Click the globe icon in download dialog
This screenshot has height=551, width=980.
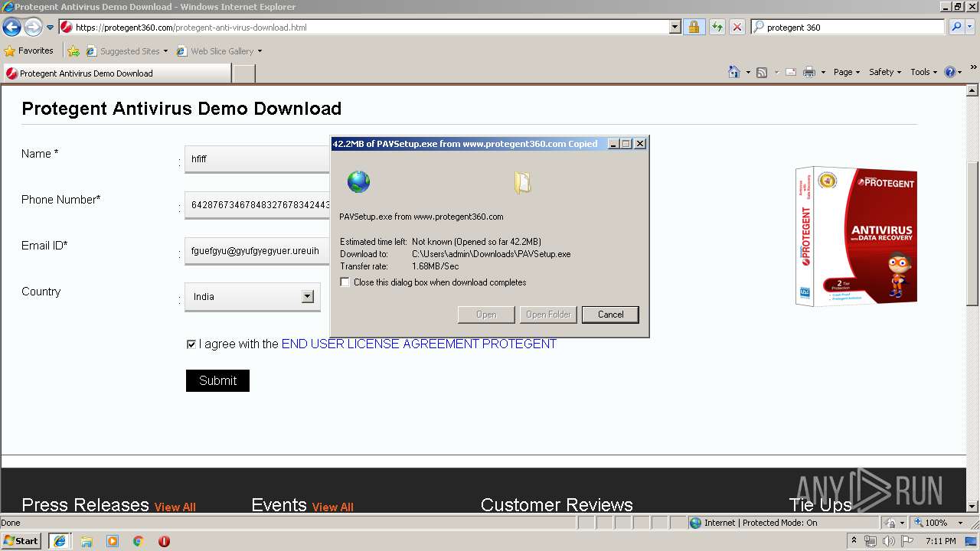(x=358, y=182)
